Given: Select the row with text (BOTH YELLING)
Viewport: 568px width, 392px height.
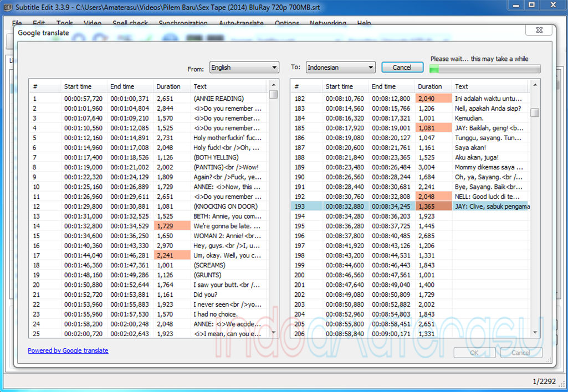Looking at the screenshot, I should click(x=149, y=157).
